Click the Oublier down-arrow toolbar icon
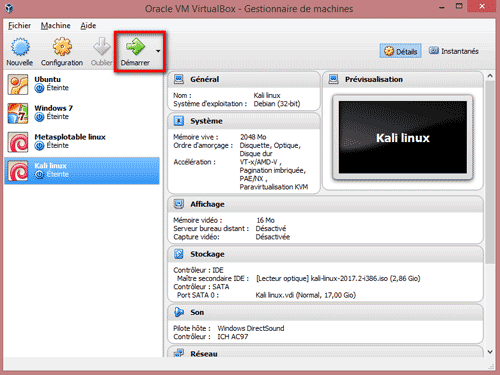Image resolution: width=500 pixels, height=375 pixels. coord(102,46)
